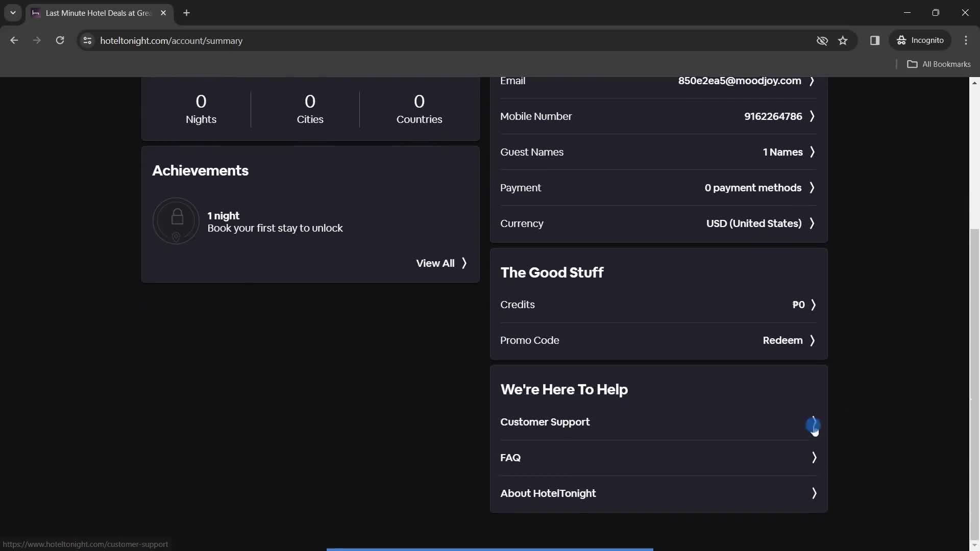Click the chevron next to View All

coord(464,263)
